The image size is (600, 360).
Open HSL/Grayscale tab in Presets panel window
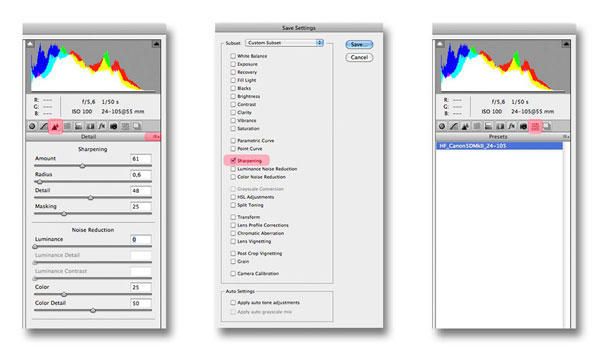tap(477, 126)
